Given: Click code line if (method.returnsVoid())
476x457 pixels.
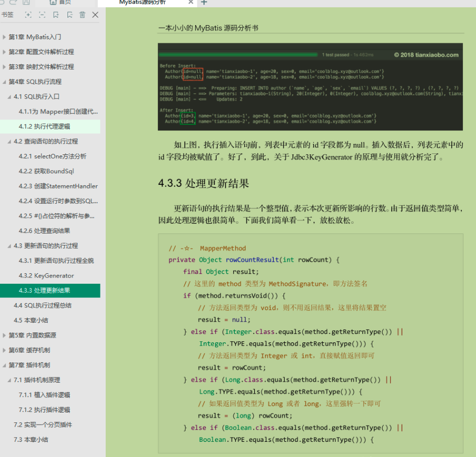Looking at the screenshot, I should pyautogui.click(x=234, y=296).
